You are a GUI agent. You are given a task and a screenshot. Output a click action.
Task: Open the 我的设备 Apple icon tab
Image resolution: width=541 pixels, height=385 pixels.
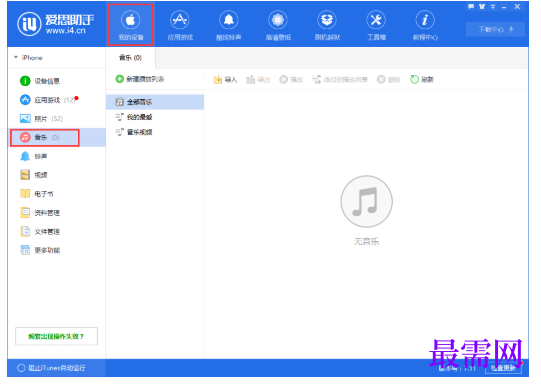tap(131, 25)
